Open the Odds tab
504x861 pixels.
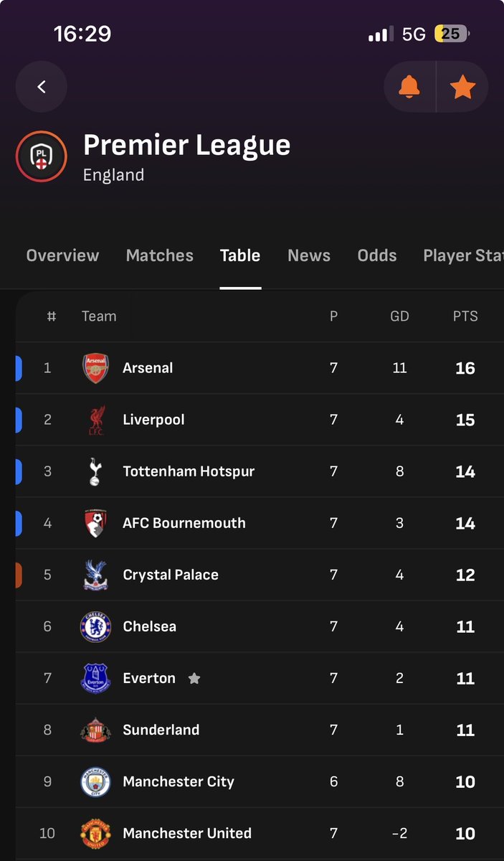377,255
